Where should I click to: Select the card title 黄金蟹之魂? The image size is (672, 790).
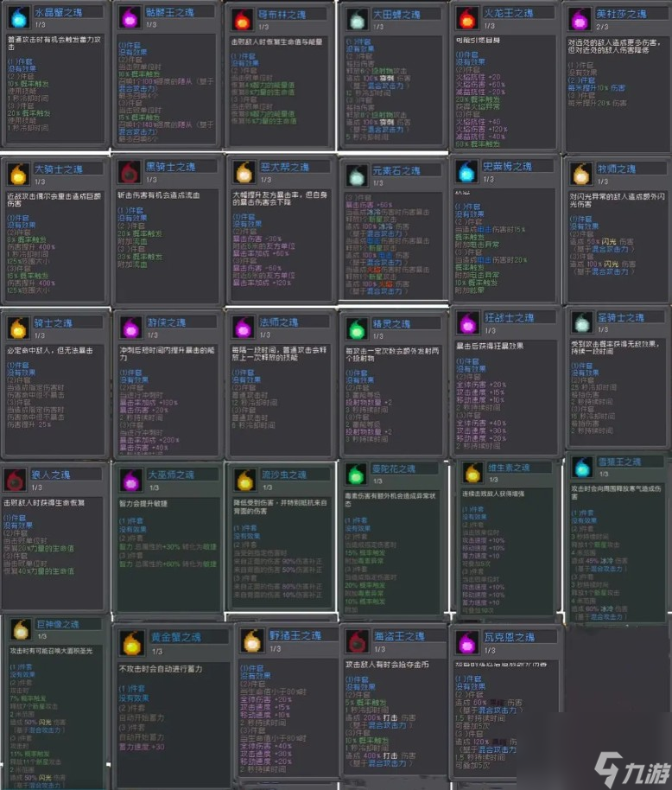coord(176,637)
